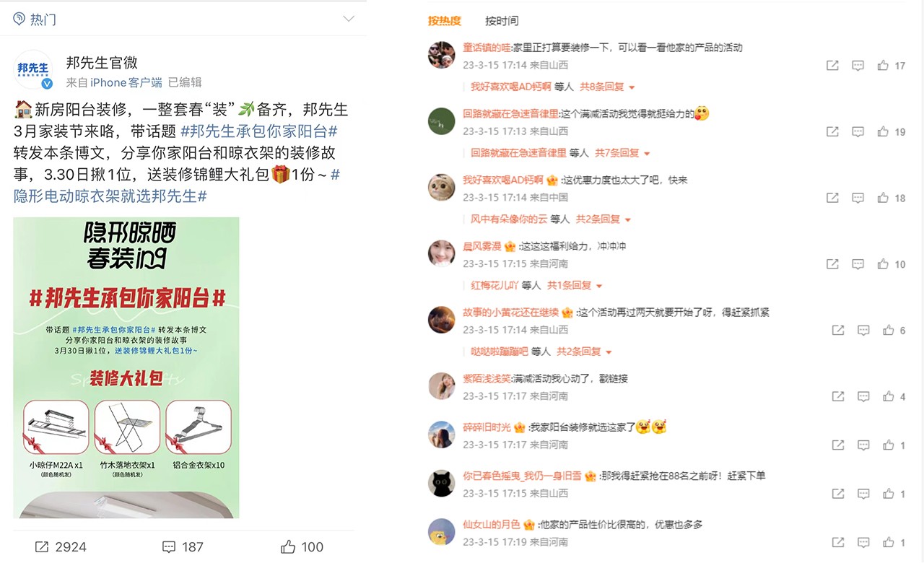Expand 共1条回复 under 晨风雾漫's comment
This screenshot has height=563, width=924.
coord(575,285)
